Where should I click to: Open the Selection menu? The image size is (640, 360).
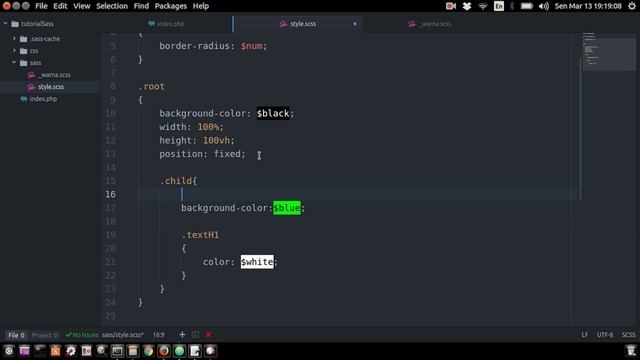112,6
